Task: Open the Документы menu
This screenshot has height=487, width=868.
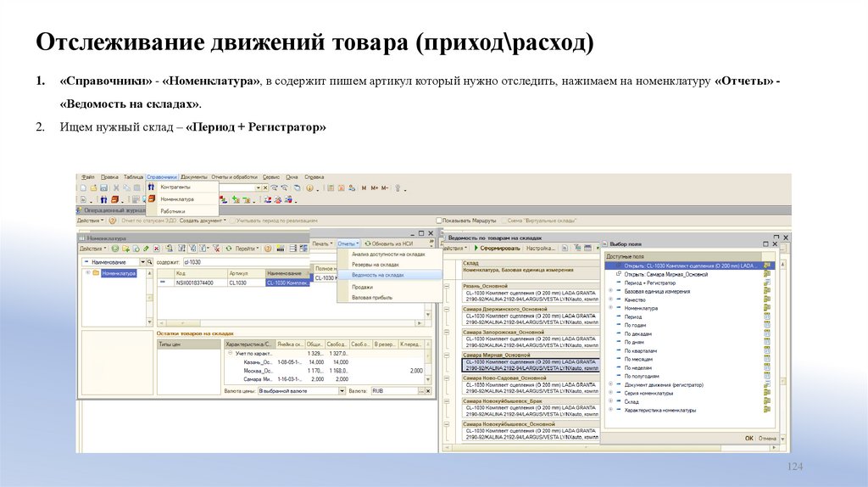Action: (194, 177)
